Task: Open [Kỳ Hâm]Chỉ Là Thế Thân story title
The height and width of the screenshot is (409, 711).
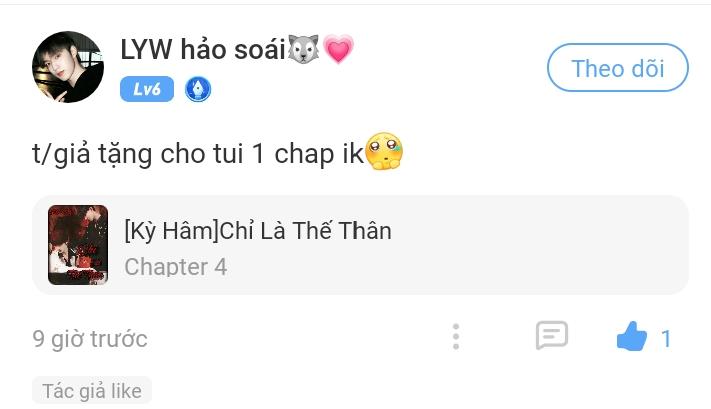Action: (258, 230)
